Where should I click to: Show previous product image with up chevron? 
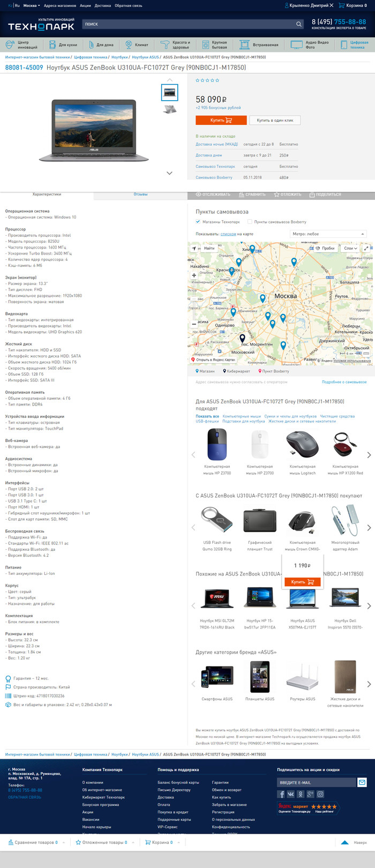(x=170, y=80)
